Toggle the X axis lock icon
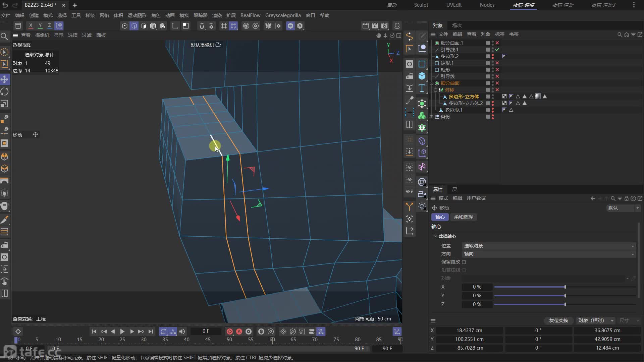This screenshot has width=644, height=362. pos(31,26)
